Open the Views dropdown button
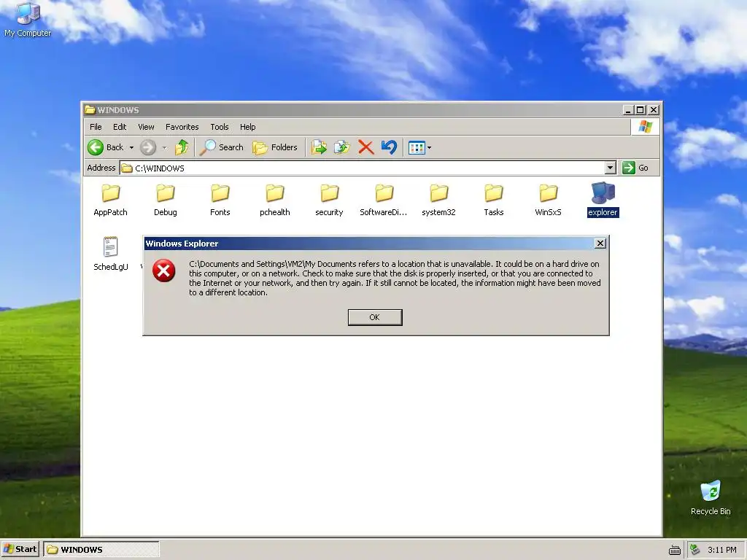Viewport: 747px width, 560px height. [x=419, y=147]
